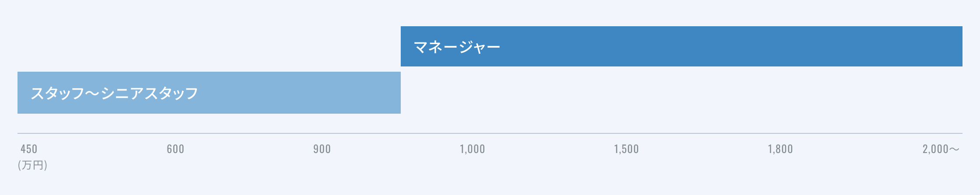This screenshot has width=980, height=195.
Task: Click the マネージャー dark blue bar
Action: coord(682,46)
